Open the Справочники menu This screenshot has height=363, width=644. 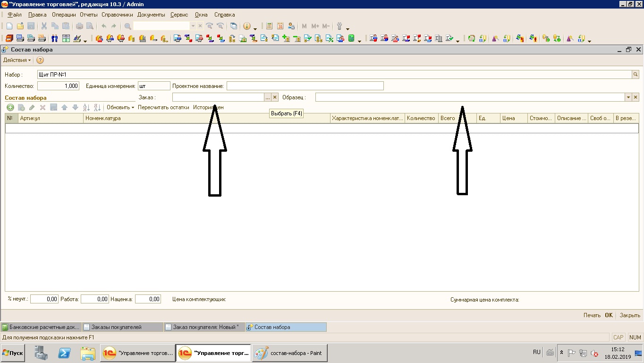click(117, 15)
